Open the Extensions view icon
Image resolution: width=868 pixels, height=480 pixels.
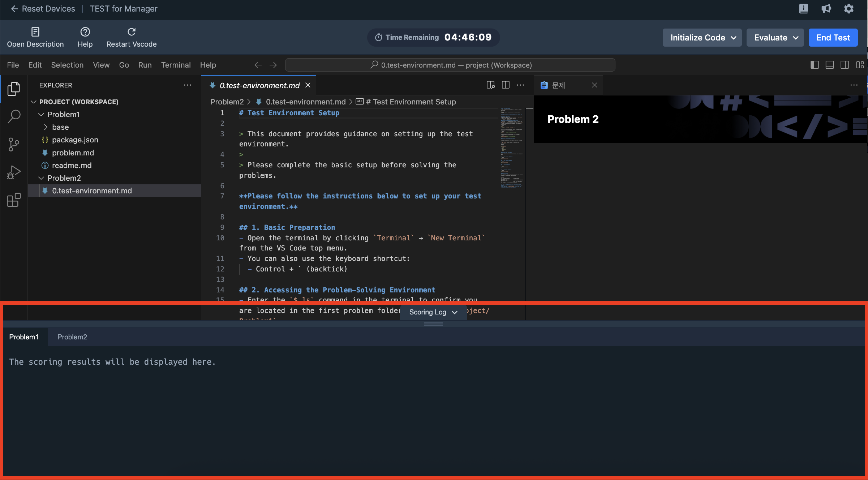point(14,200)
